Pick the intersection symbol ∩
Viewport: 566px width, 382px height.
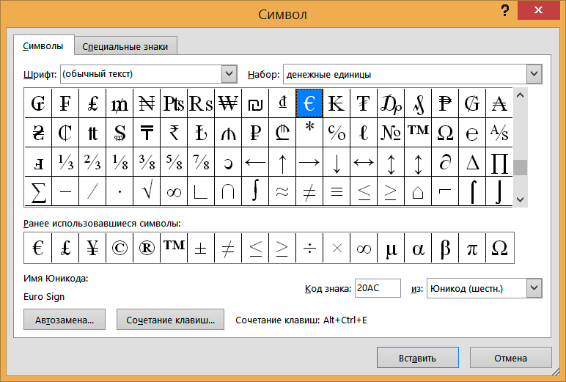pos(228,191)
